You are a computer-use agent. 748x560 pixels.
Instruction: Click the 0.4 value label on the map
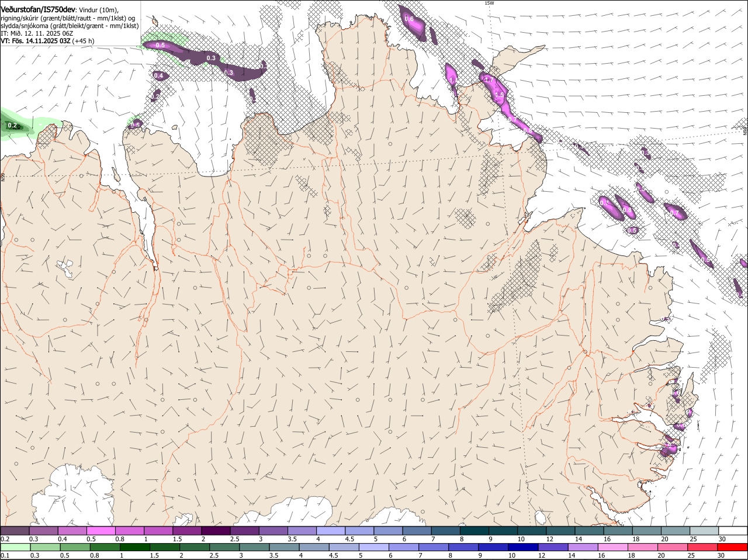coord(158,75)
